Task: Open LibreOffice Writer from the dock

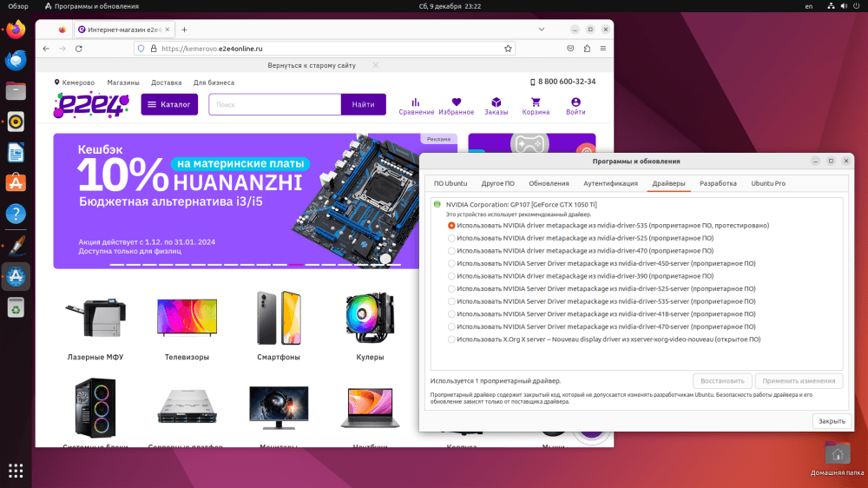Action: (16, 152)
